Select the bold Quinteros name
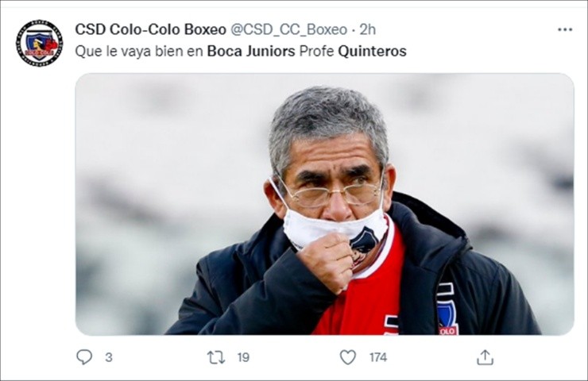The width and height of the screenshot is (588, 381). 372,51
